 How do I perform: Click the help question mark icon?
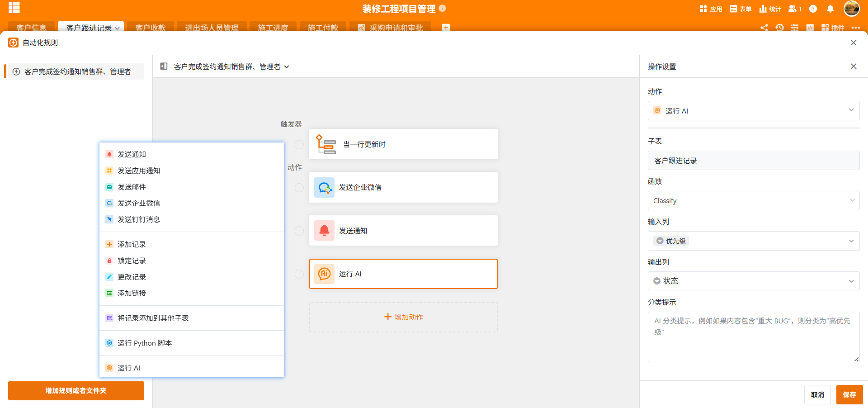point(813,9)
